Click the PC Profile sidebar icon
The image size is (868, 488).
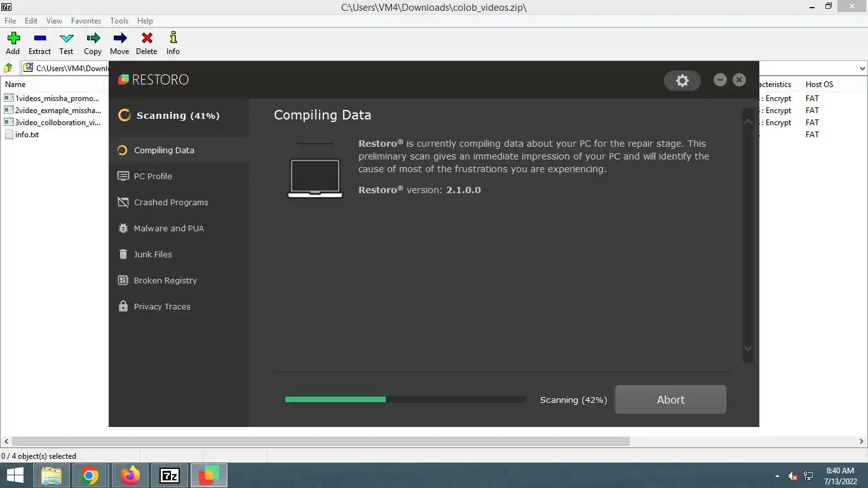click(x=123, y=176)
